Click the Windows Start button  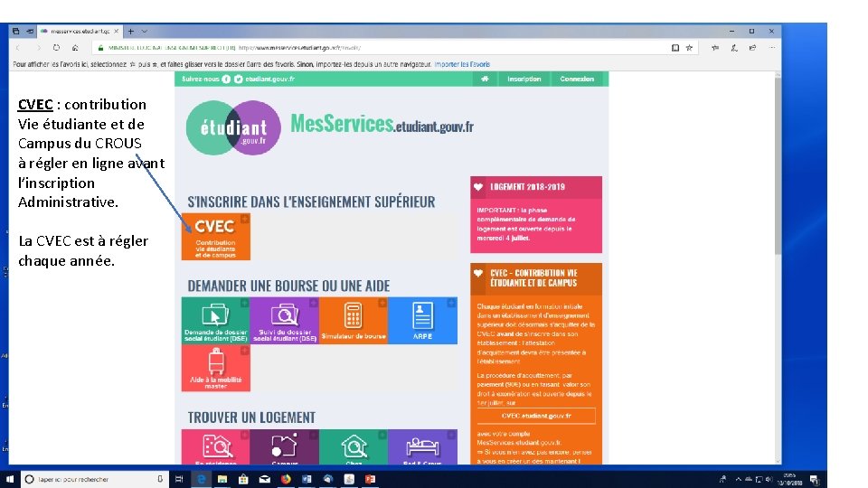click(9, 479)
